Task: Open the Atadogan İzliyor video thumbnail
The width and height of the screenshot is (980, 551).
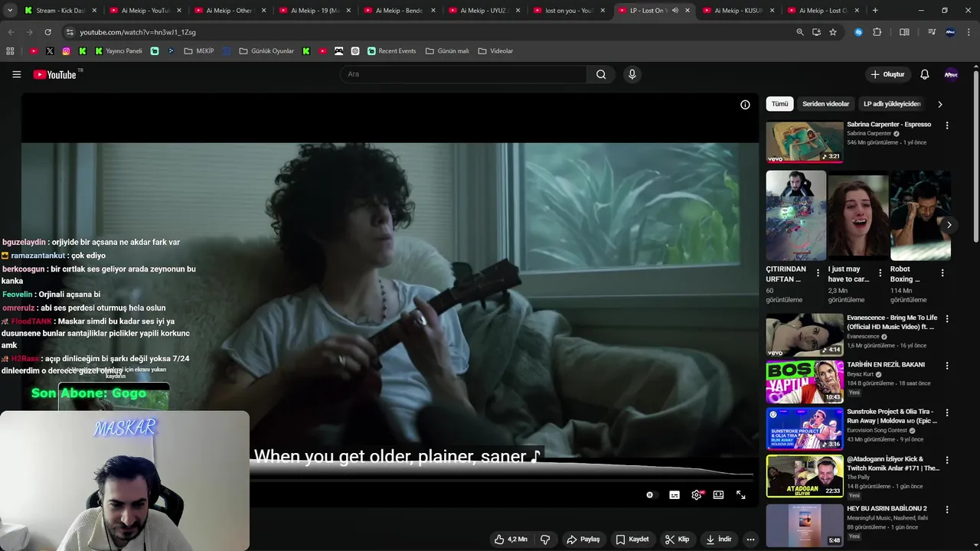Action: click(x=805, y=476)
